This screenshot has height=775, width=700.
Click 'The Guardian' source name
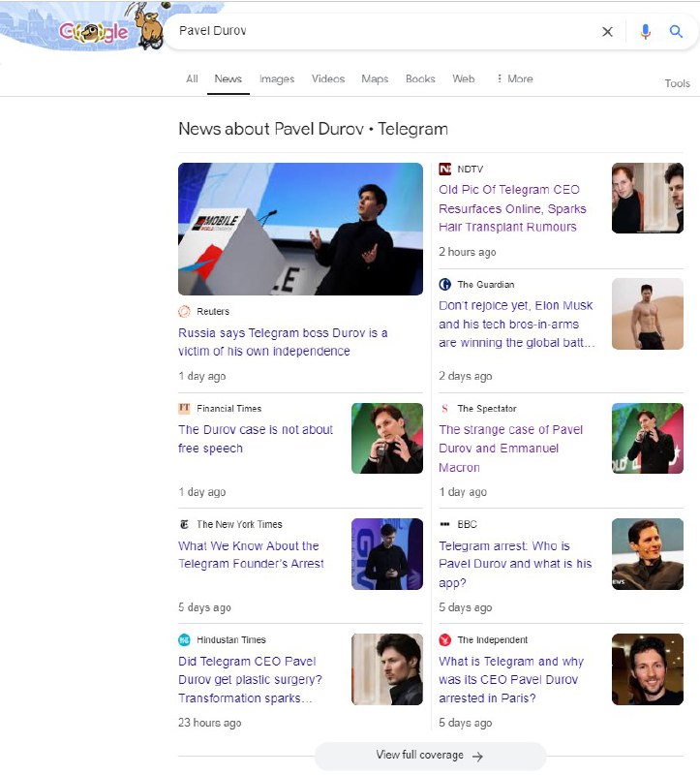pyautogui.click(x=486, y=284)
